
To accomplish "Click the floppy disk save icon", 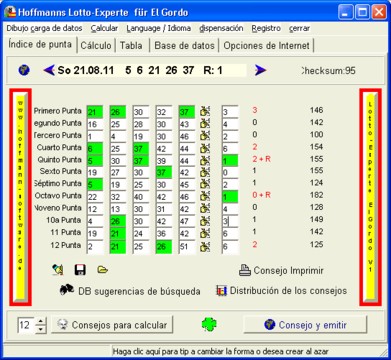I will 80,270.
